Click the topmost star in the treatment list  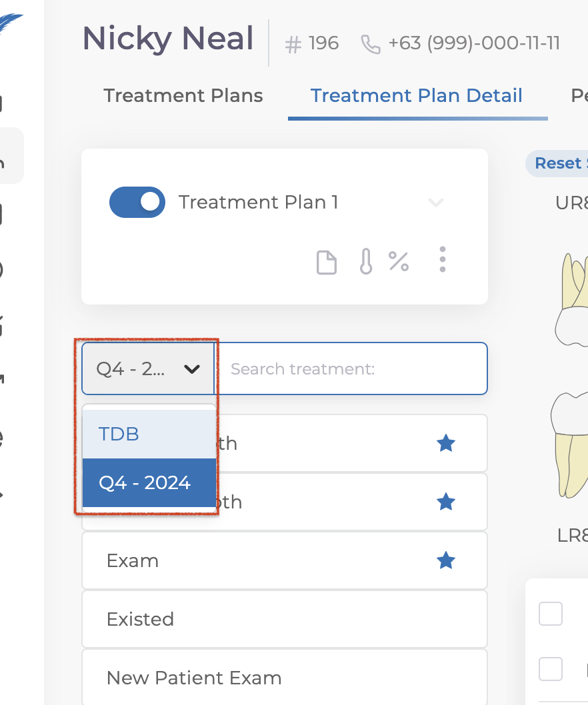coord(445,443)
